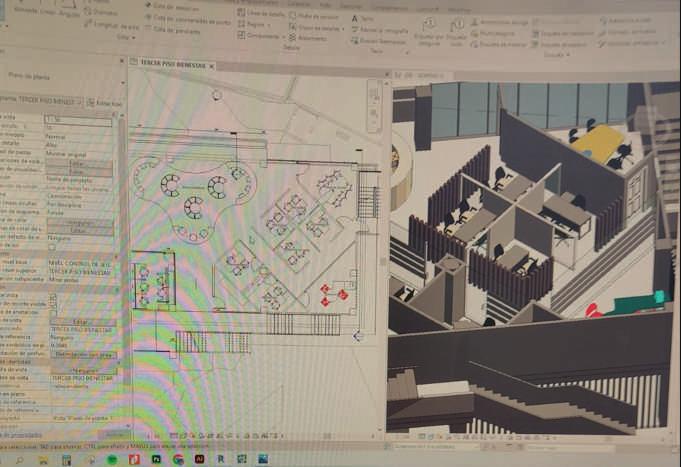Select the Cota de elevación tool
The width and height of the screenshot is (681, 467).
(172, 7)
